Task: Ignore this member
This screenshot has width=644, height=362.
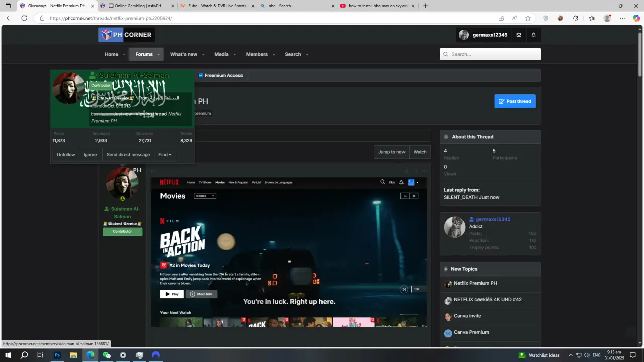Action: click(90, 155)
